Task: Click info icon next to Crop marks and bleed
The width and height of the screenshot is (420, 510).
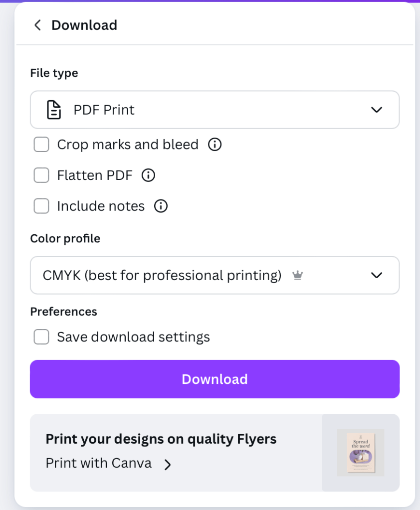Action: pos(214,145)
